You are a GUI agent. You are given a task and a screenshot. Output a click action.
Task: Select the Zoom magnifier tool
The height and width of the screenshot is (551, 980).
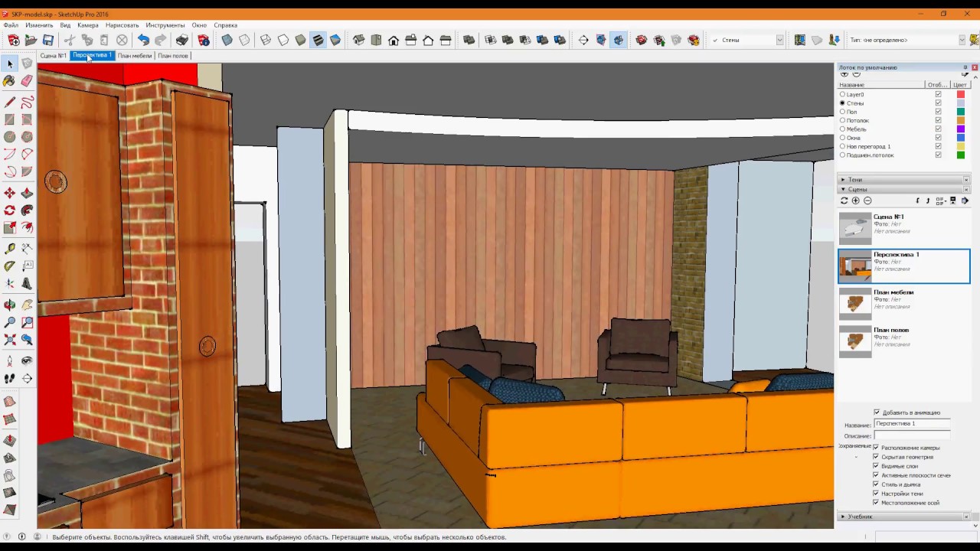click(10, 323)
